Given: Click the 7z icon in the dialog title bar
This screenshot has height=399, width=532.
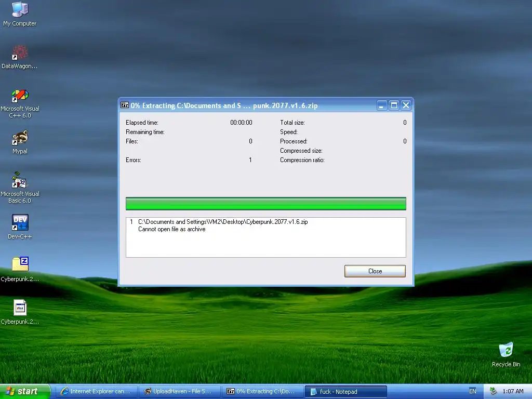Looking at the screenshot, I should [125, 105].
